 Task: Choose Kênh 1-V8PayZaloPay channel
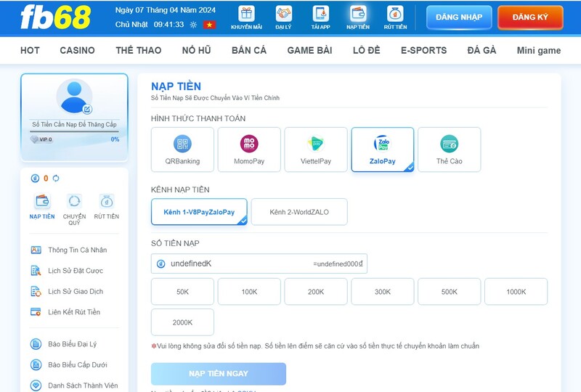[x=199, y=212]
